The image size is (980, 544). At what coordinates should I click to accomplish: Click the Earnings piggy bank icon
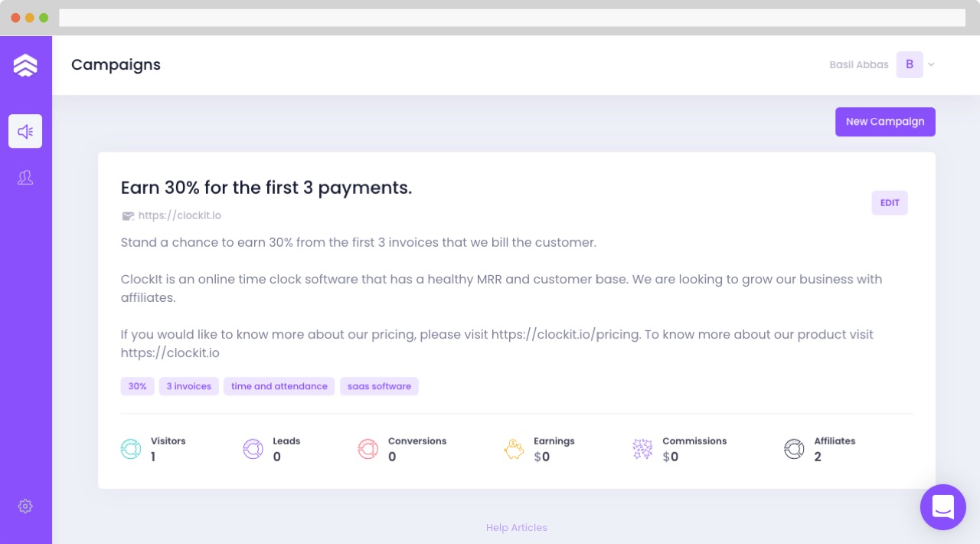[514, 449]
